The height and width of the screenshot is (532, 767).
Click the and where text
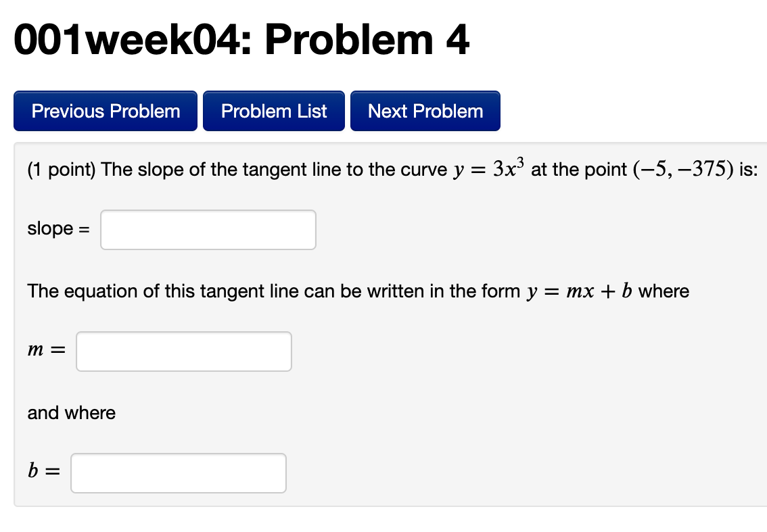[71, 412]
